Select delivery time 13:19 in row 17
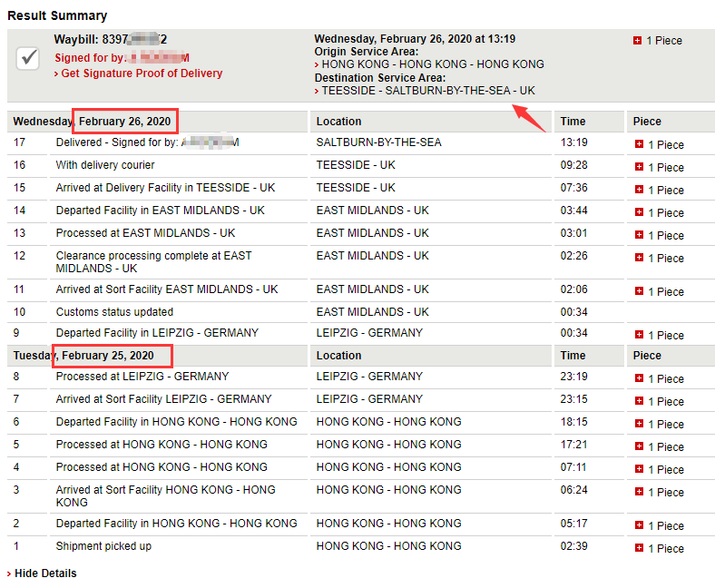Image resolution: width=715 pixels, height=588 pixels. coord(573,142)
